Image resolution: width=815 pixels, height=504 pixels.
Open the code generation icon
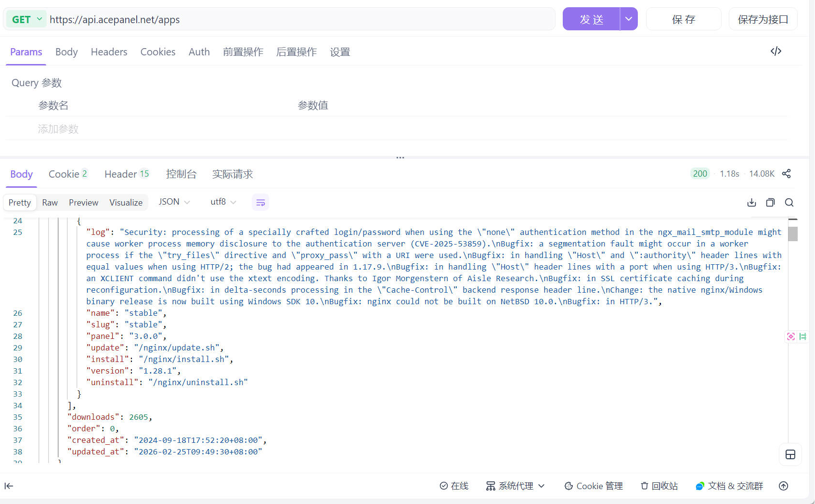tap(776, 51)
